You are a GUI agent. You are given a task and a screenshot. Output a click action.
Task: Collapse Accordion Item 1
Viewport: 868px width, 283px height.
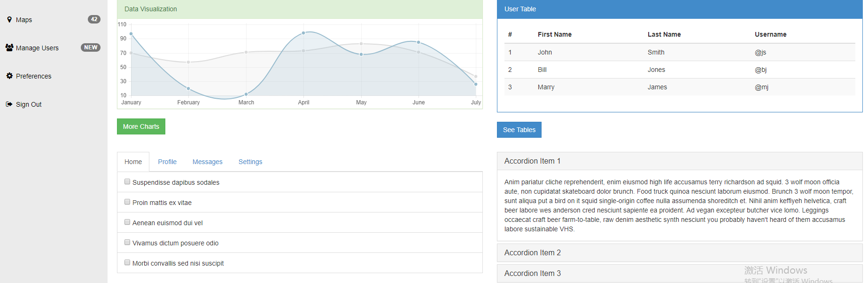tap(532, 161)
